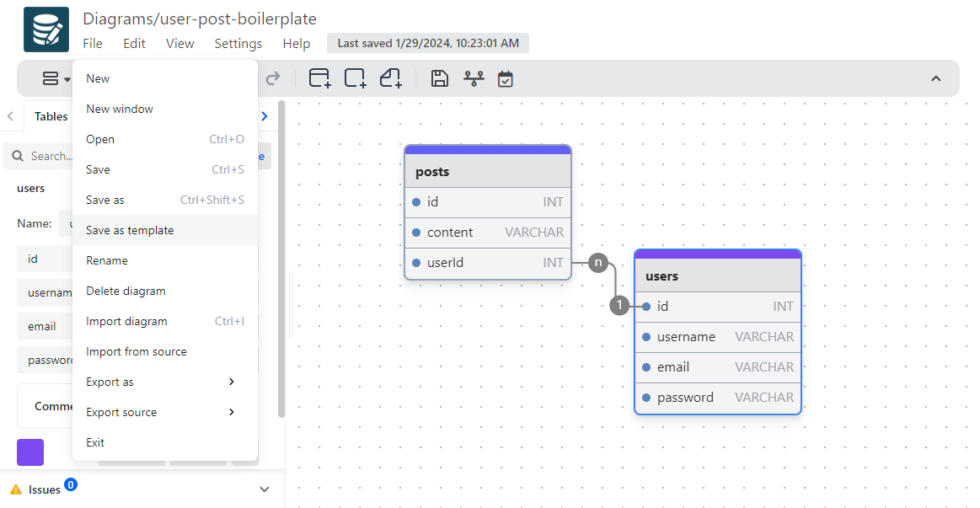Open the Settings menu
The height and width of the screenshot is (508, 980).
click(x=238, y=43)
